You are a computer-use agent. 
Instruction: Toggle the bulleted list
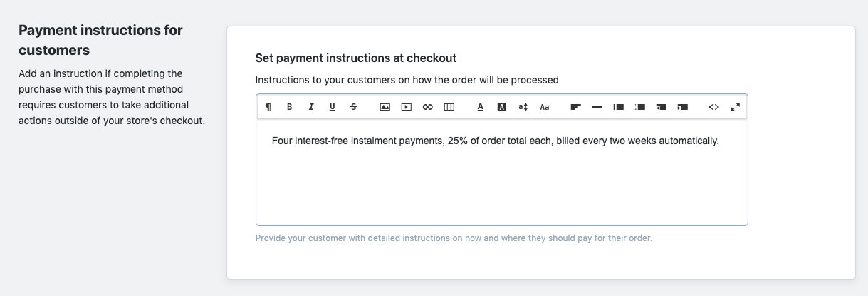point(619,107)
